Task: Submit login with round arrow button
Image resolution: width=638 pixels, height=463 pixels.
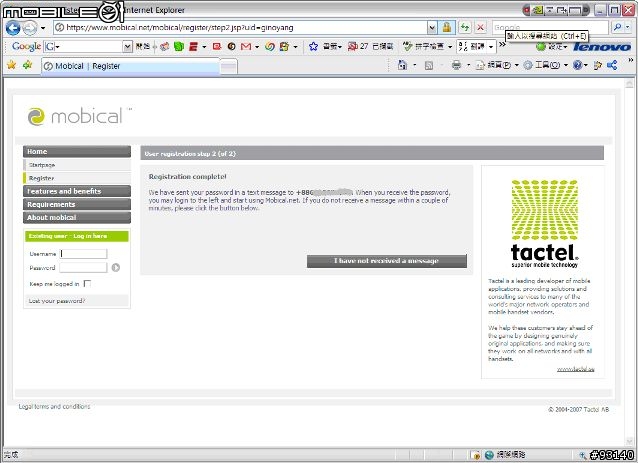Action: point(116,267)
